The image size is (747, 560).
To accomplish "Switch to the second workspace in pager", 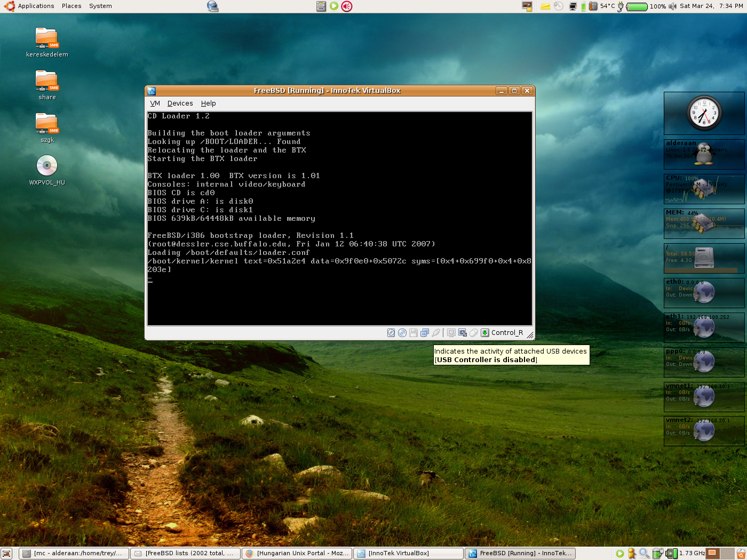I will click(727, 554).
